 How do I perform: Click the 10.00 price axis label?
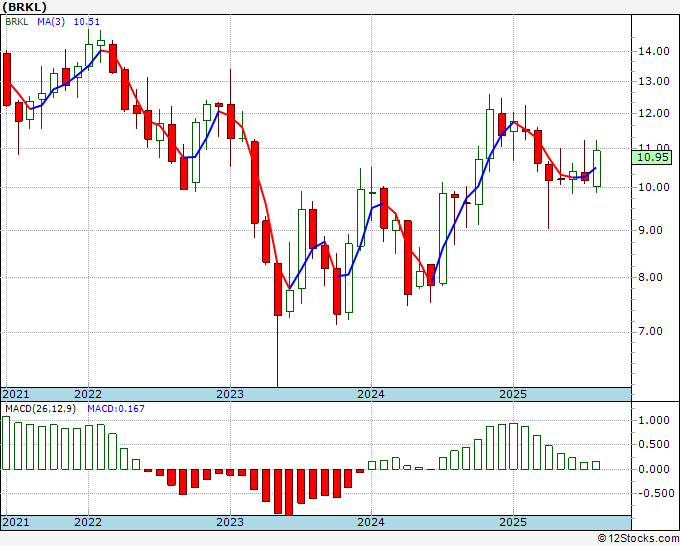654,187
